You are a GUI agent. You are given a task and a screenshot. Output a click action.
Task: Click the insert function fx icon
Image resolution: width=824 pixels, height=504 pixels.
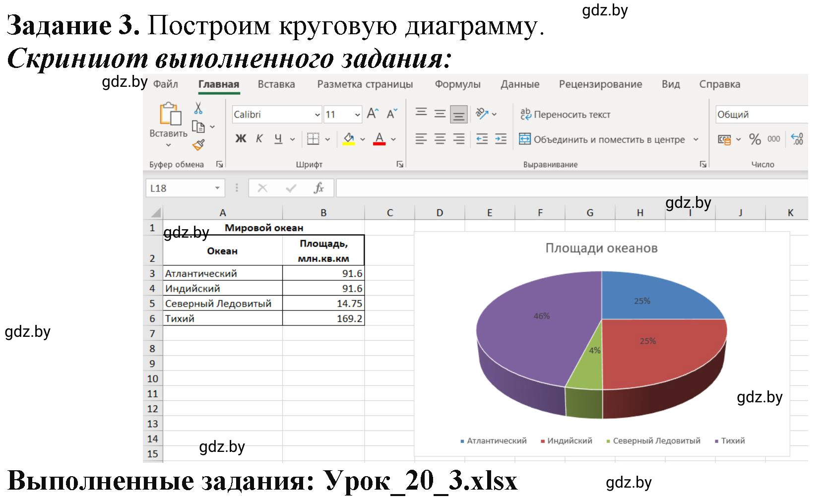click(x=318, y=188)
